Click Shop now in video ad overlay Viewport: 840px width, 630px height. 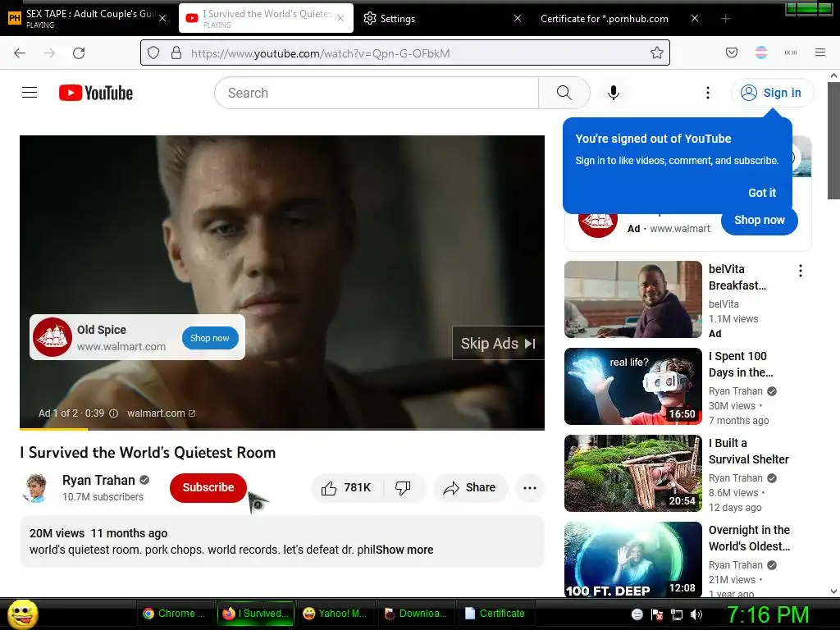(210, 338)
